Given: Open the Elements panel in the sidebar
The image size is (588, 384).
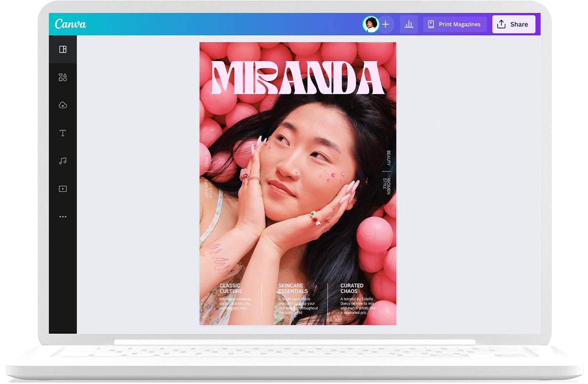Looking at the screenshot, I should point(62,77).
